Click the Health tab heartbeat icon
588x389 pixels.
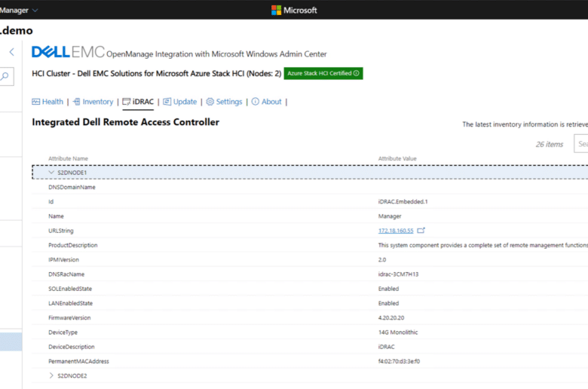pos(36,102)
